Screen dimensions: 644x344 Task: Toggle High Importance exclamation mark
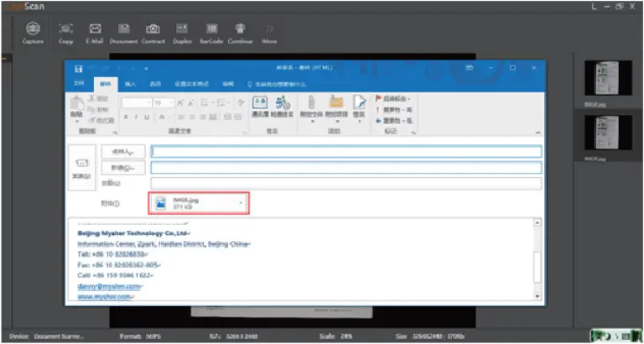378,110
